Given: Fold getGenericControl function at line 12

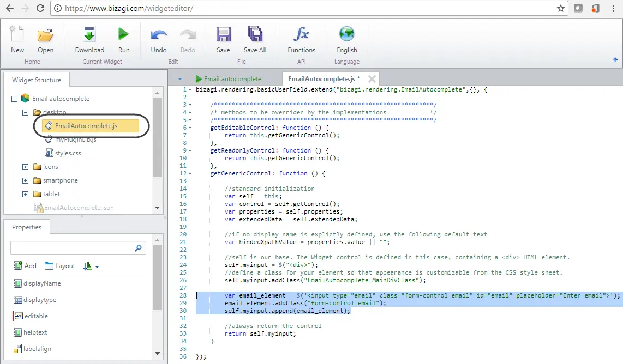Looking at the screenshot, I should 190,173.
